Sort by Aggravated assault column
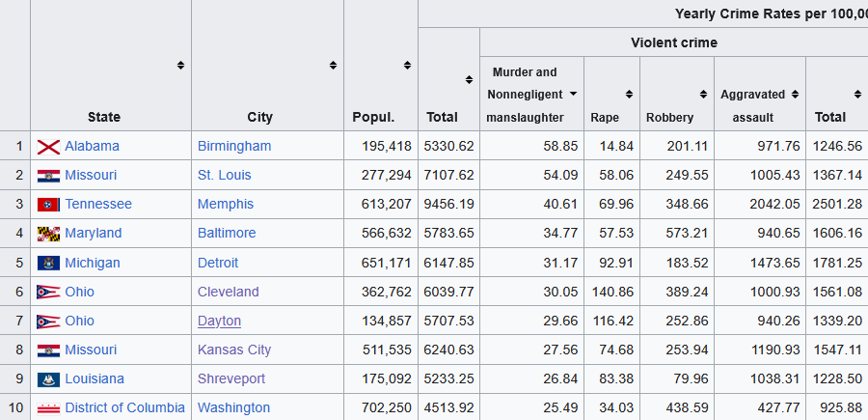868x420 pixels. 795,94
